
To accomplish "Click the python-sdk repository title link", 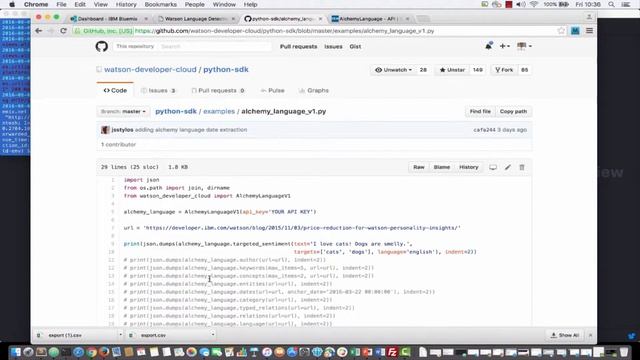I will click(226, 69).
